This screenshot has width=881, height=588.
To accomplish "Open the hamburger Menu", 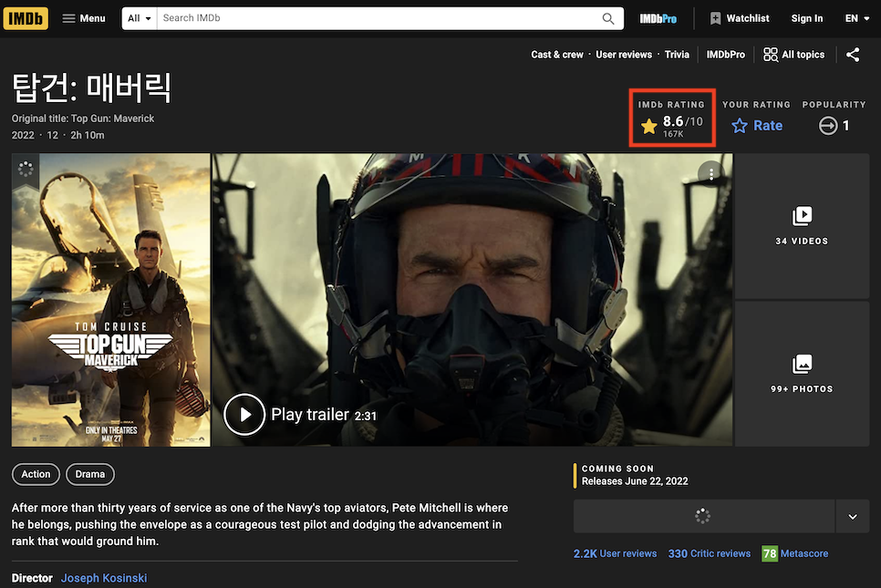I will click(x=84, y=18).
